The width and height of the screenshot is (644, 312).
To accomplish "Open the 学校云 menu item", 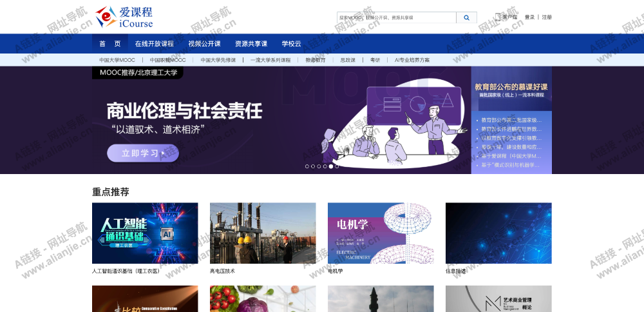I will [x=291, y=44].
